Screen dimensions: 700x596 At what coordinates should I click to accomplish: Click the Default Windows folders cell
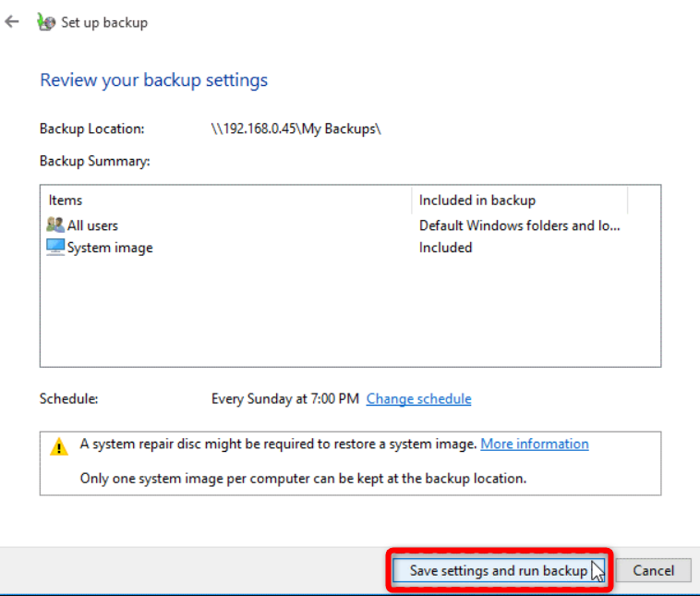[x=519, y=225]
